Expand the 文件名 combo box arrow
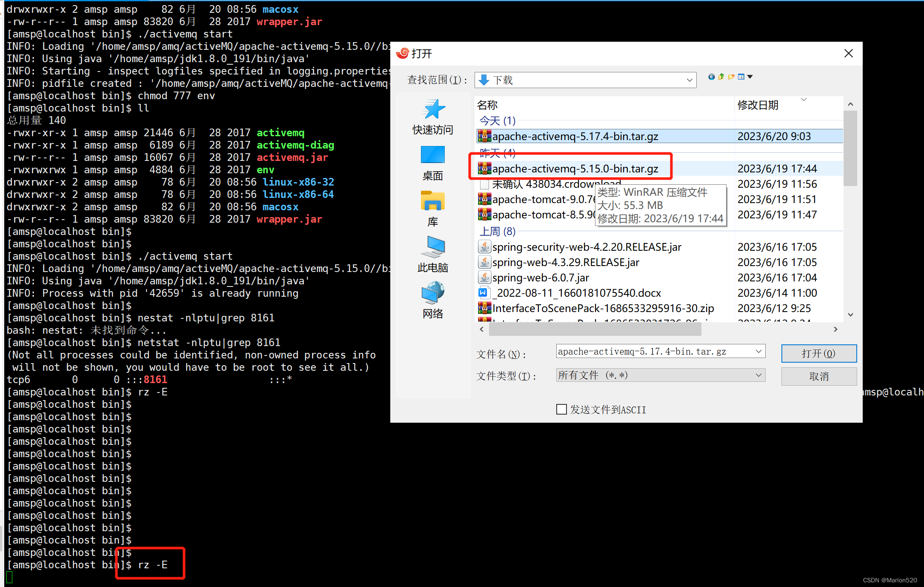924x587 pixels. [758, 352]
